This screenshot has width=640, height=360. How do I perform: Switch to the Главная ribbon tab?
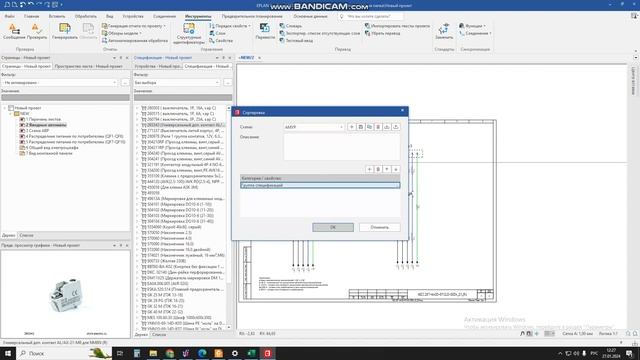coord(31,16)
